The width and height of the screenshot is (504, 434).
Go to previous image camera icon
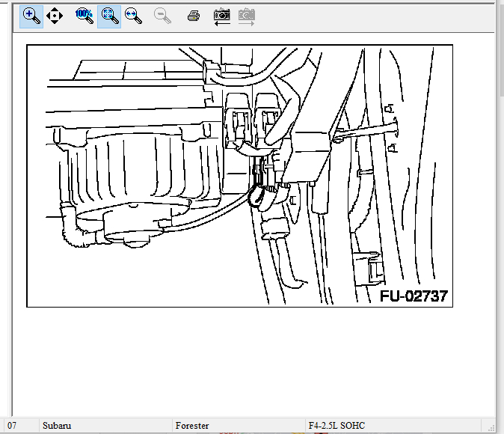[222, 16]
